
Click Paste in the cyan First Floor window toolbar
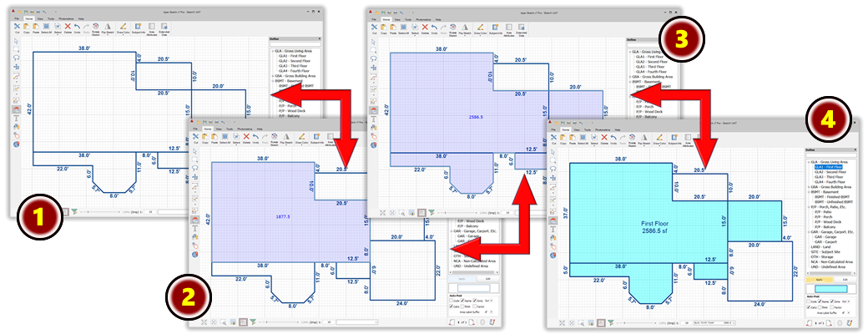click(573, 139)
